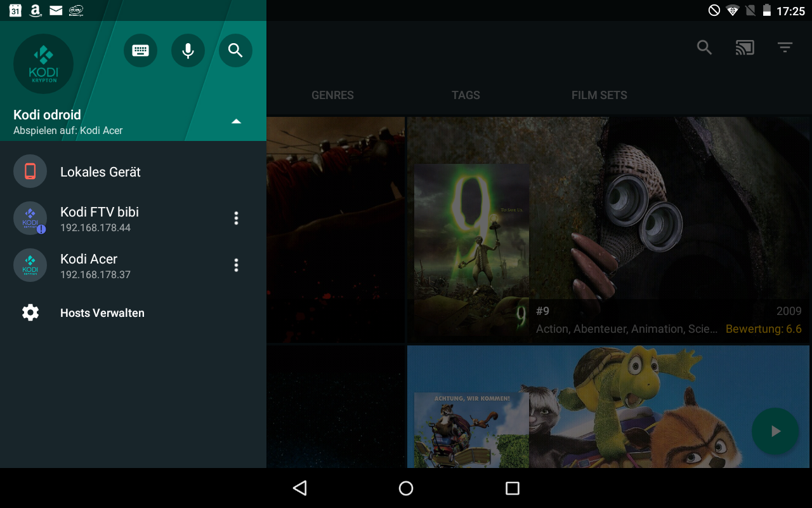Switch to the GENRES tab
Screen dimensions: 812x508
click(332, 95)
